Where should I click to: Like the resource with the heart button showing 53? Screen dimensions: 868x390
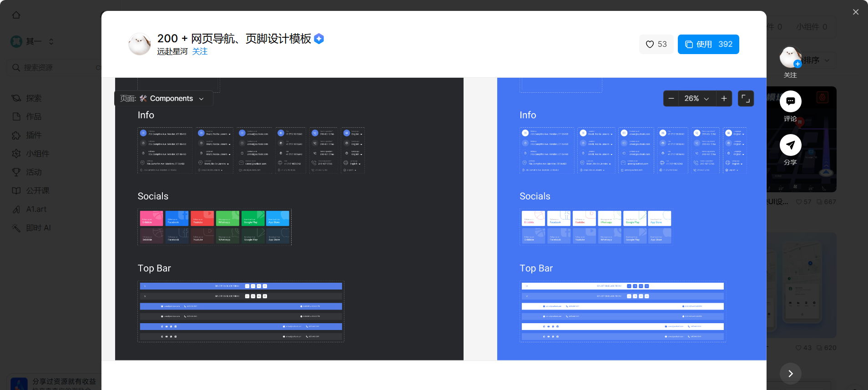(x=656, y=44)
